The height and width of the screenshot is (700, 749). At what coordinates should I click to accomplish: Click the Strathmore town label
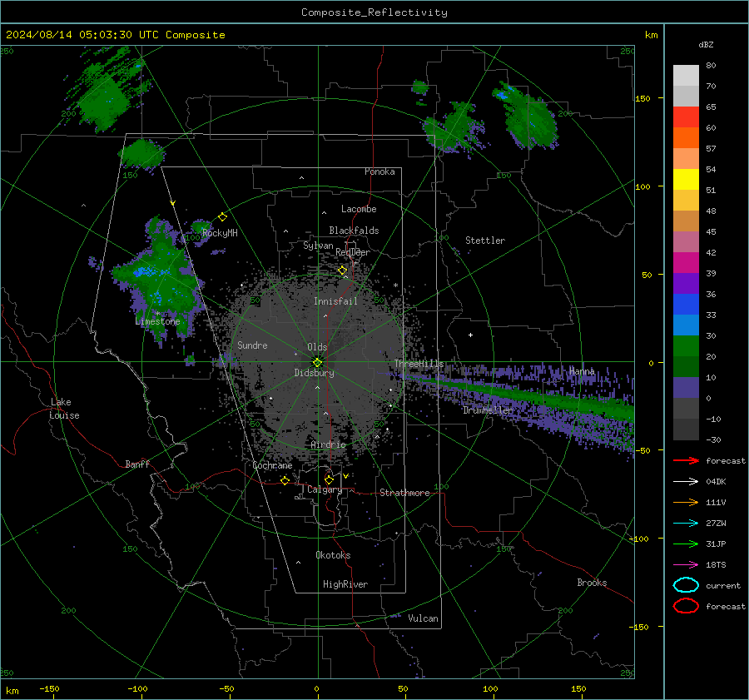404,493
